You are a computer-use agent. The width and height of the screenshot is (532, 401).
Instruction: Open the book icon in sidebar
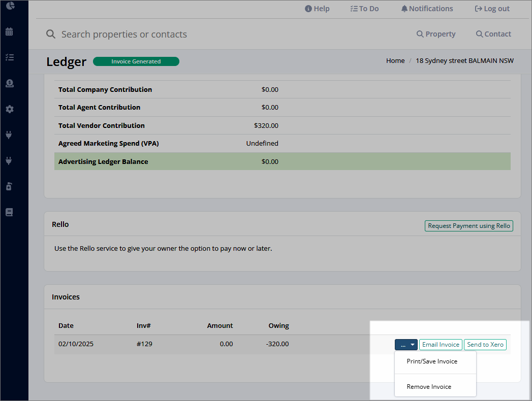pyautogui.click(x=9, y=212)
